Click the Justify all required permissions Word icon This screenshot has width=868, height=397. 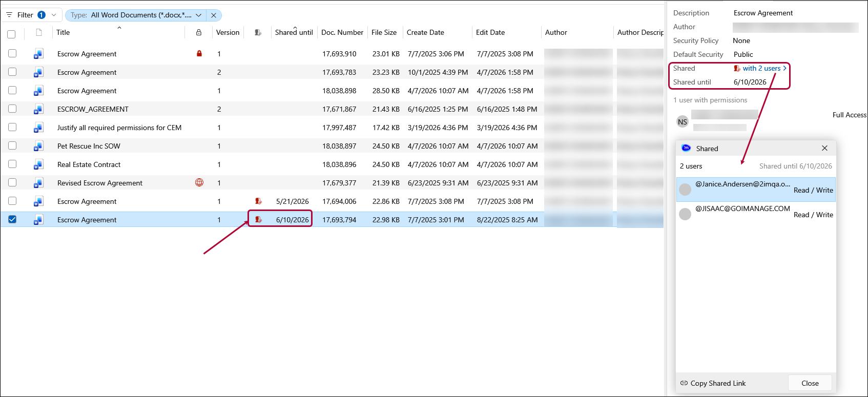(38, 128)
